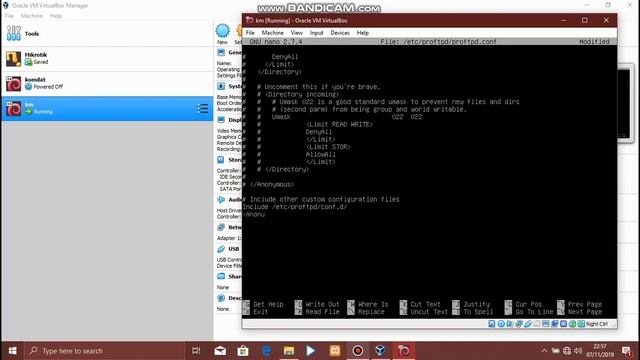Open Microsoft Edge from taskbar
The image size is (640, 360).
(x=266, y=351)
